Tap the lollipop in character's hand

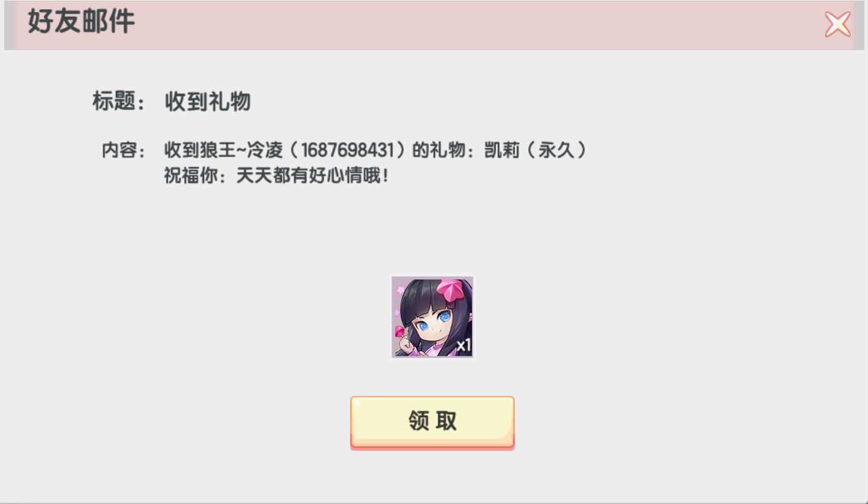(400, 332)
